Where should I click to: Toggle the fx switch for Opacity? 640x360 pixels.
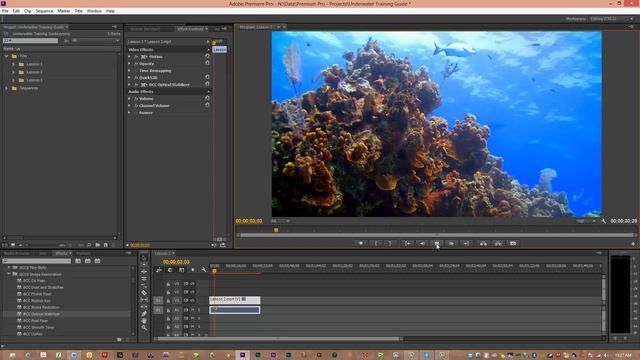click(x=136, y=64)
